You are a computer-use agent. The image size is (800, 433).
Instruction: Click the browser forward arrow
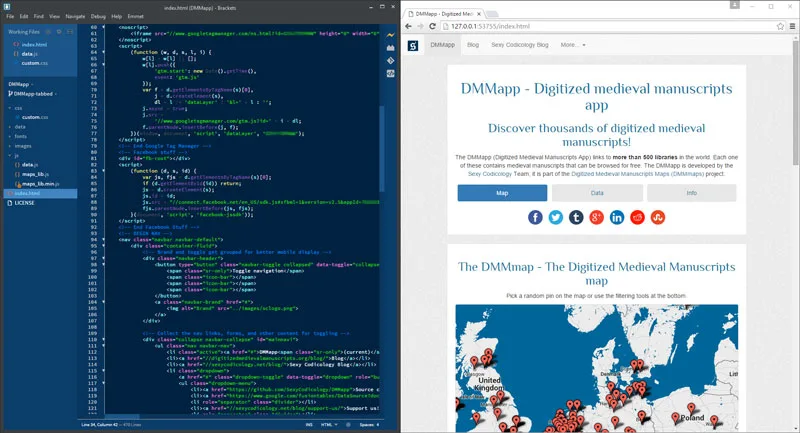[x=420, y=26]
